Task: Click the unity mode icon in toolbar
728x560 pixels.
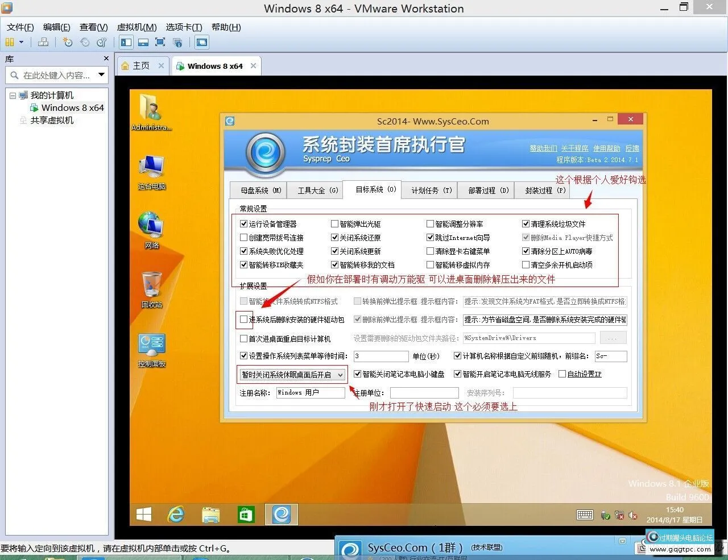Action: 178,42
